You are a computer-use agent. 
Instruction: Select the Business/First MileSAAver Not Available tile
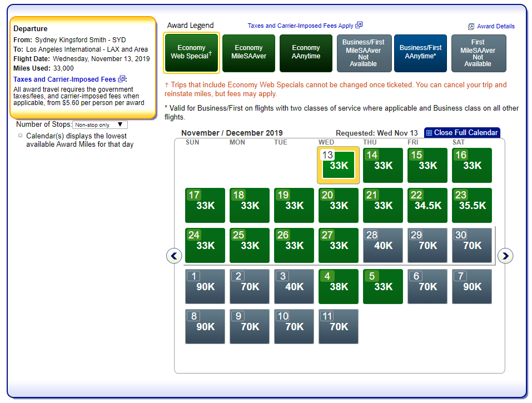(x=363, y=53)
